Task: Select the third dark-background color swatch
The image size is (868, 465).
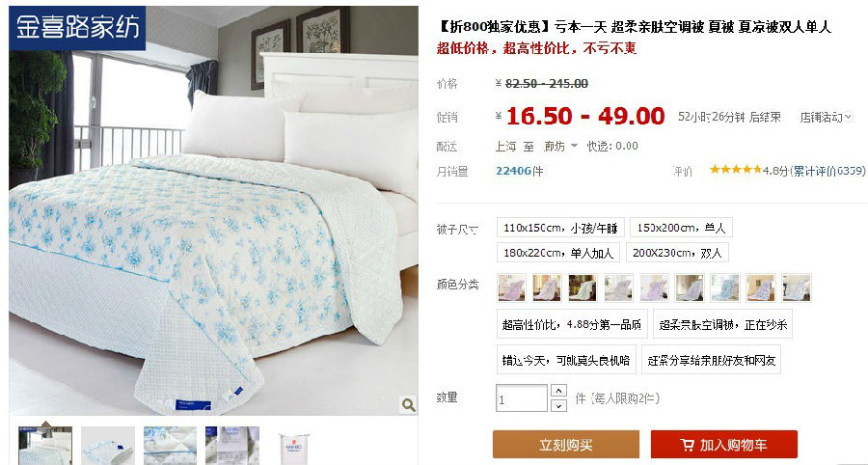Action: (583, 287)
